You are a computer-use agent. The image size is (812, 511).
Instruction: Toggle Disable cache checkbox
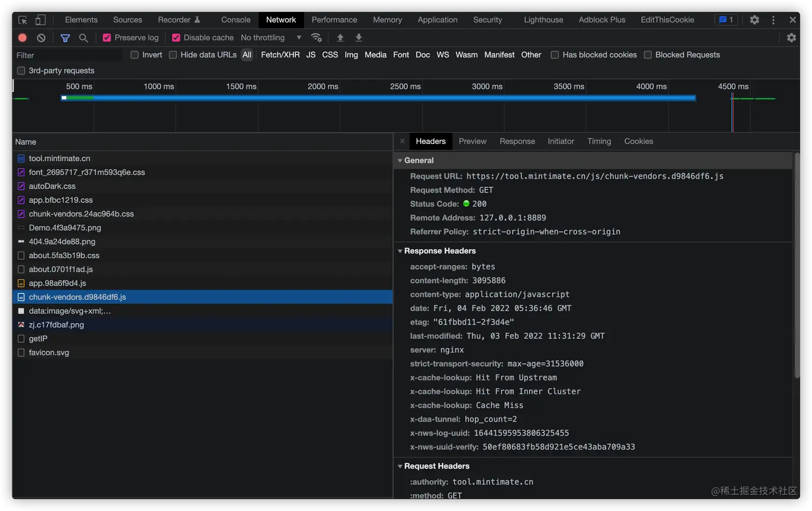coord(176,38)
